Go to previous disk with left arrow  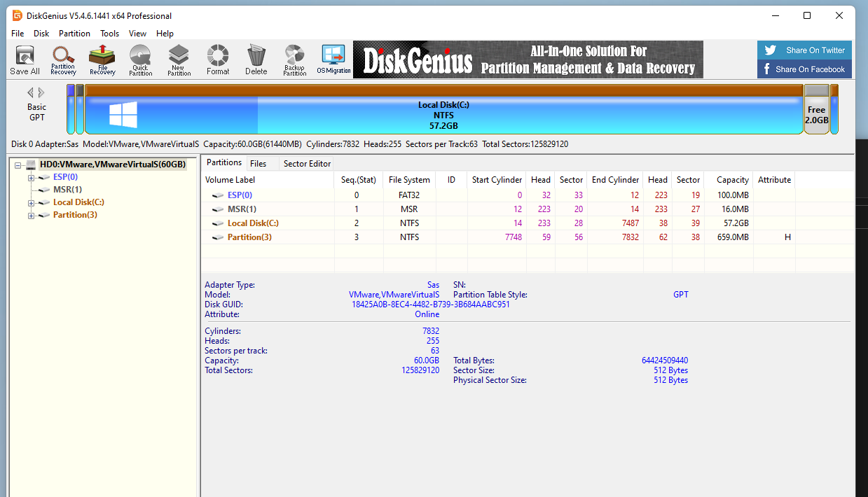pyautogui.click(x=31, y=92)
